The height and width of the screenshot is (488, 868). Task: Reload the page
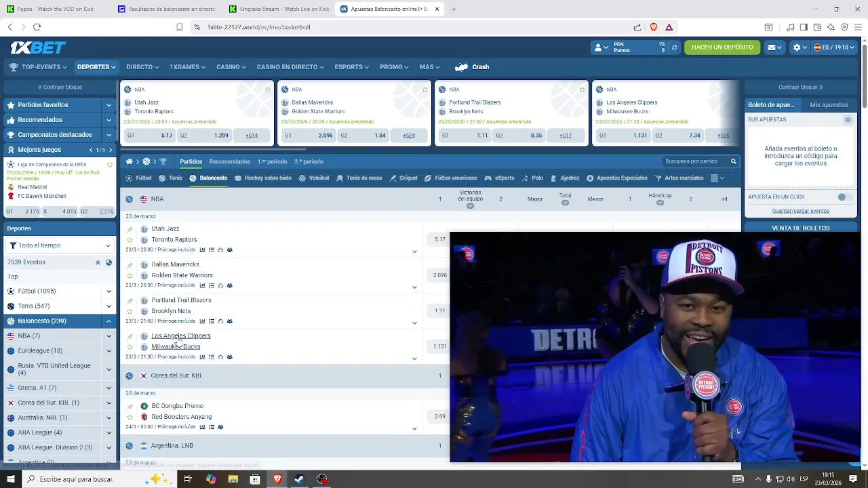37,27
